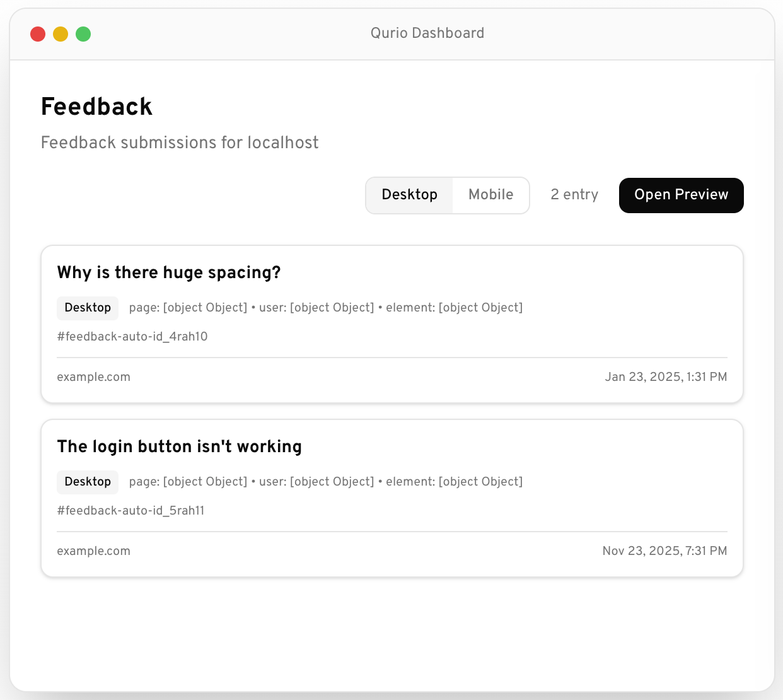783x700 pixels.
Task: Click the "2 entry" count label
Action: [x=574, y=195]
